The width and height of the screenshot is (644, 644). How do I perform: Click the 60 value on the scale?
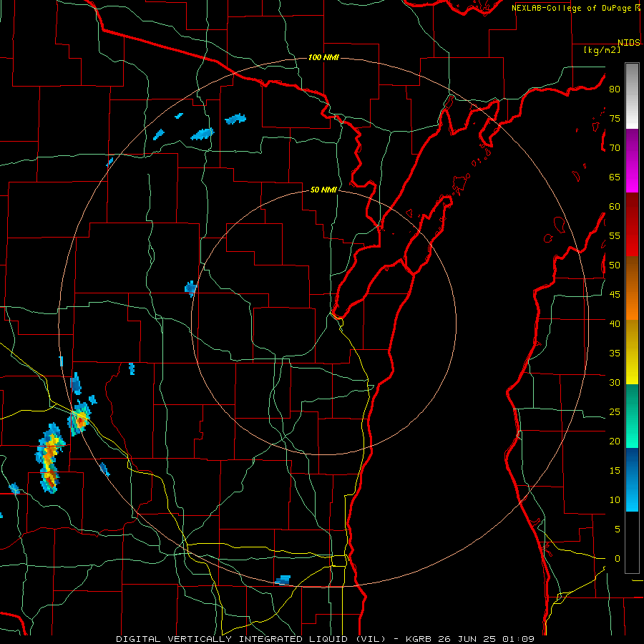[615, 207]
